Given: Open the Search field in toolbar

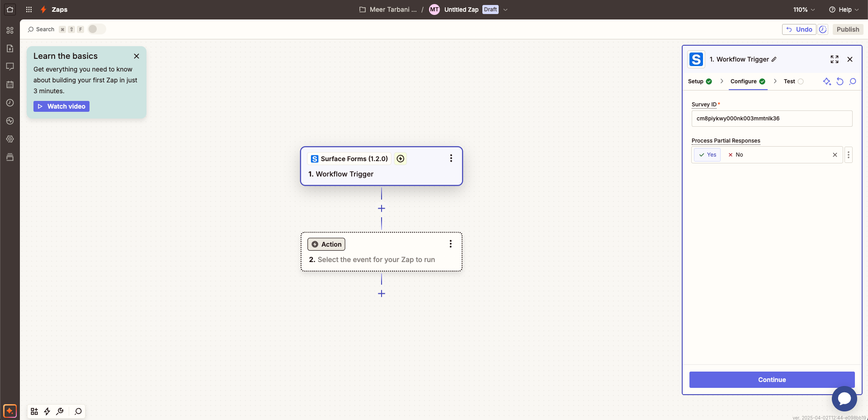Looking at the screenshot, I should point(41,29).
